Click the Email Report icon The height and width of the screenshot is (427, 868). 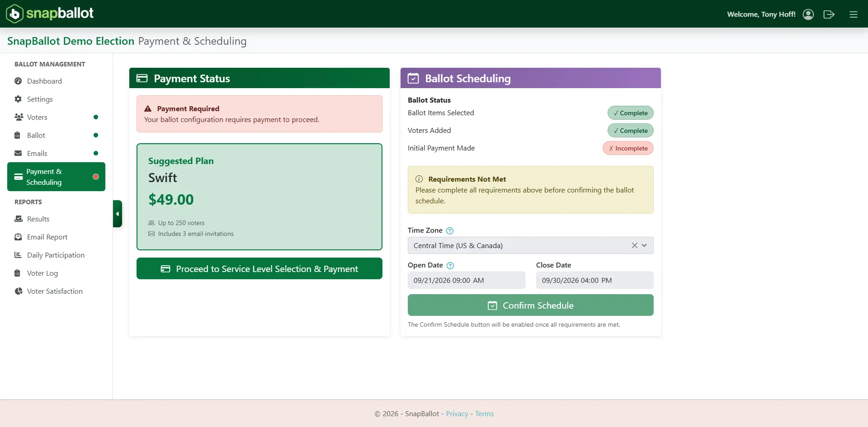click(18, 237)
